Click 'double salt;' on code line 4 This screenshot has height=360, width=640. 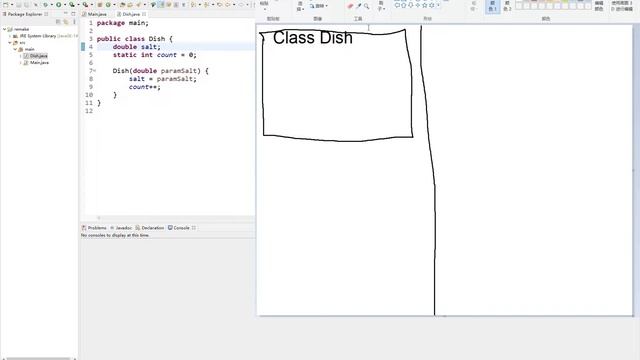tap(137, 47)
